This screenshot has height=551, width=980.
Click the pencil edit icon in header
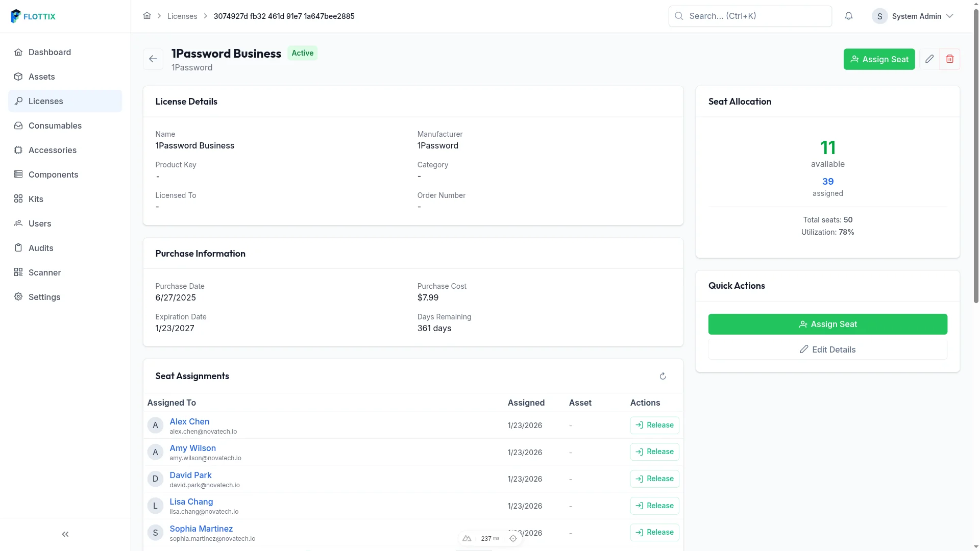pyautogui.click(x=929, y=59)
